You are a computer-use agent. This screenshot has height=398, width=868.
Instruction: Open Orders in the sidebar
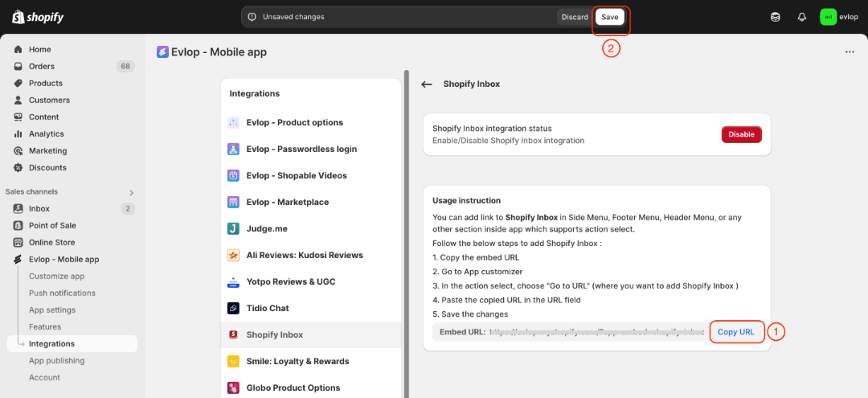(42, 66)
